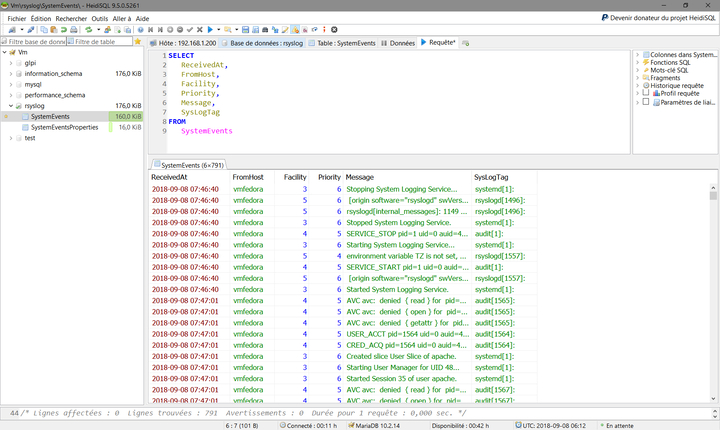720x430 pixels.
Task: Select SystemEventsProperties table in tree
Action: point(64,127)
